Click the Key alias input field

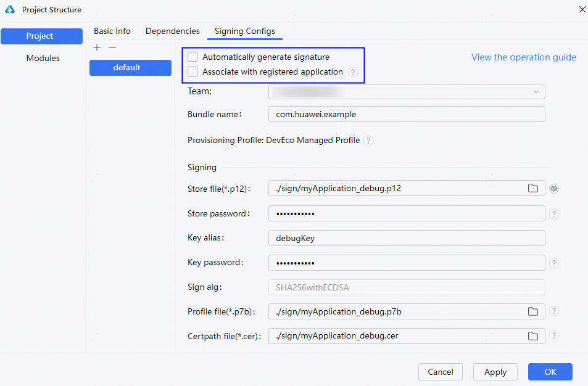tap(407, 238)
